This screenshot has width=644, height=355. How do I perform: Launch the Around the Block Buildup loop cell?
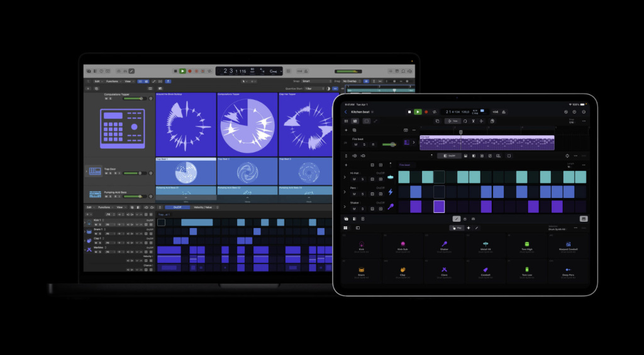[186, 124]
